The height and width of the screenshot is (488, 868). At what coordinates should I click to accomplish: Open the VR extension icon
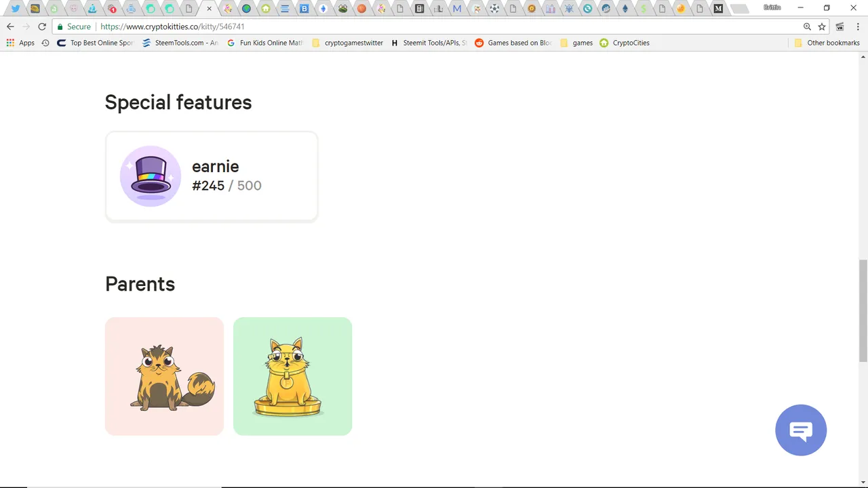tap(840, 26)
